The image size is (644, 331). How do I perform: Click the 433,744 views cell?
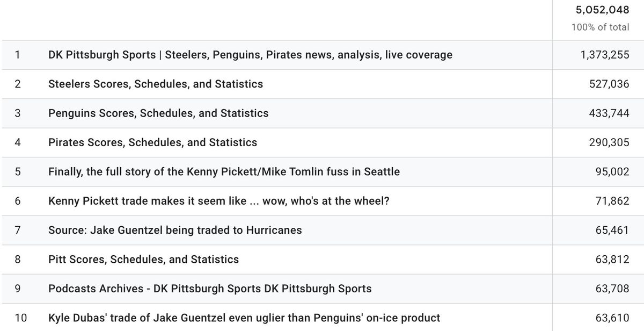pyautogui.click(x=609, y=113)
